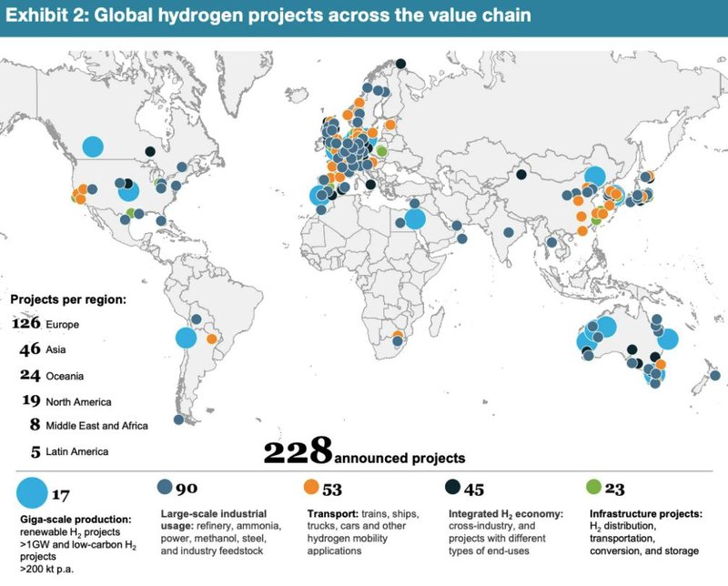Click the slate dot in Peru area
728x586 pixels.
click(x=197, y=319)
